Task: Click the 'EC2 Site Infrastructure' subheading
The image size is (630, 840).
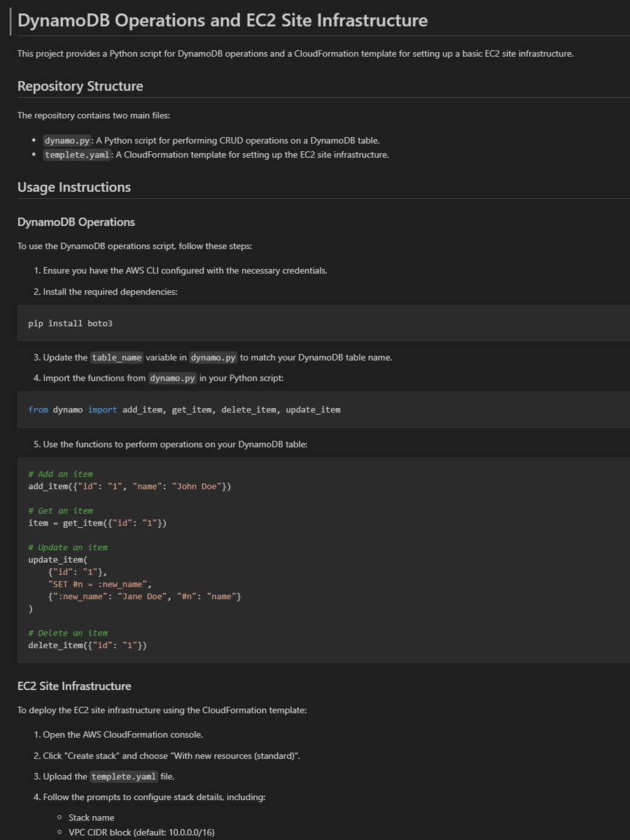Action: 74,686
